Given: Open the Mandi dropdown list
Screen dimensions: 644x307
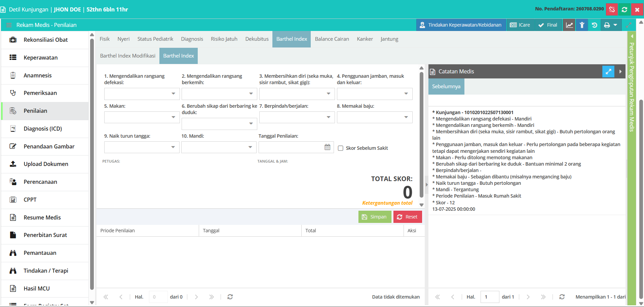Looking at the screenshot, I should 219,147.
